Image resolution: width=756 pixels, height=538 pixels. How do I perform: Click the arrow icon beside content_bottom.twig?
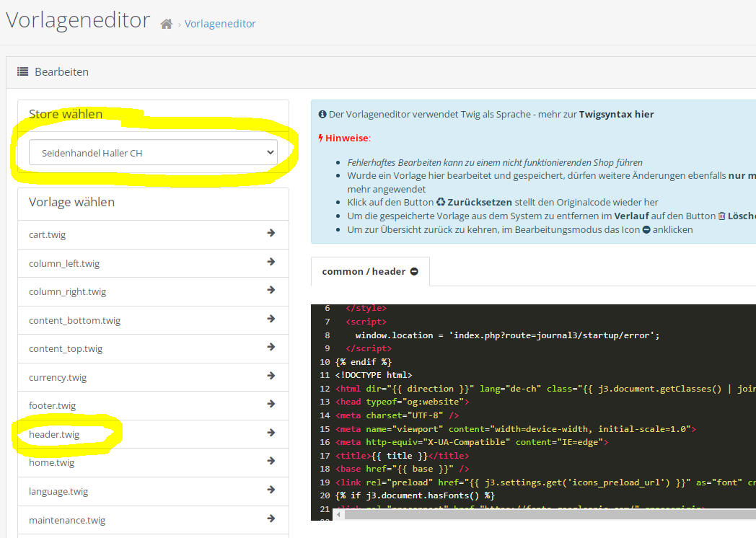(x=271, y=319)
